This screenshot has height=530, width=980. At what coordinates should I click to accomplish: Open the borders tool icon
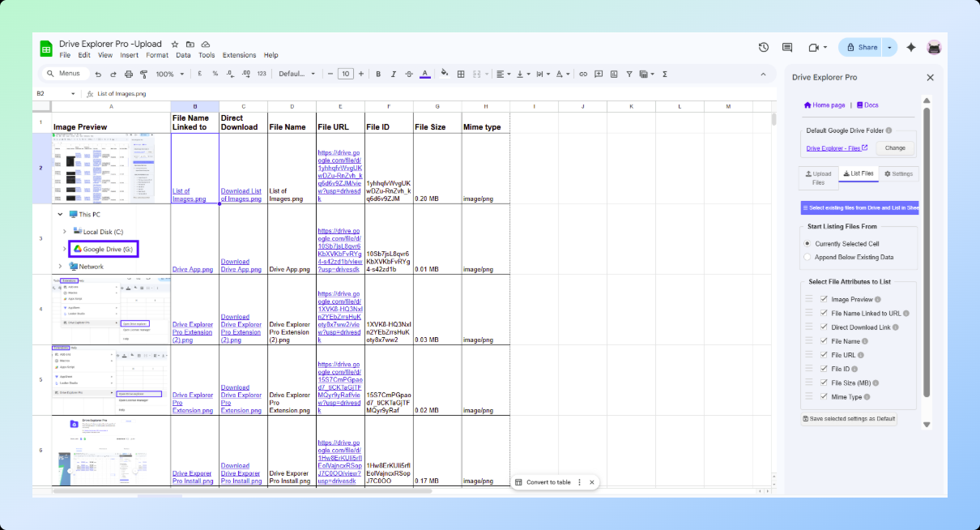point(461,74)
